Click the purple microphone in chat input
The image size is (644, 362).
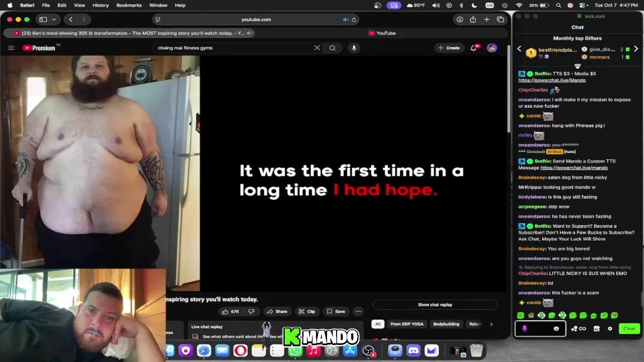tap(524, 329)
